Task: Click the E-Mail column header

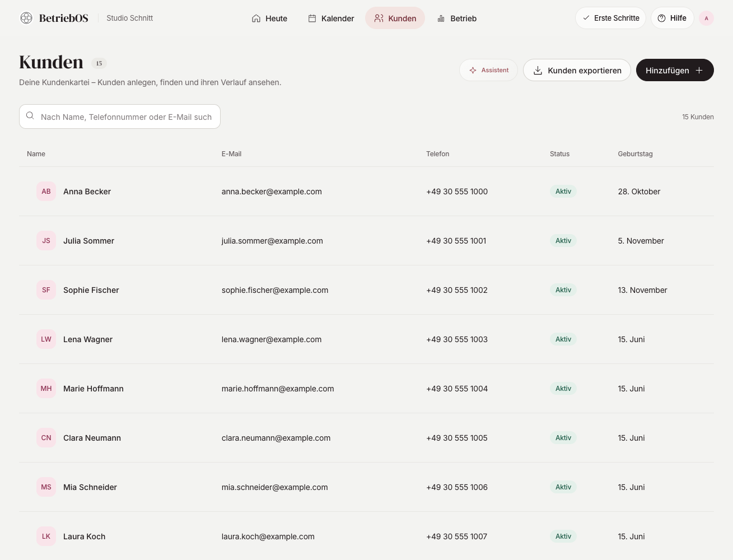Action: pyautogui.click(x=231, y=154)
